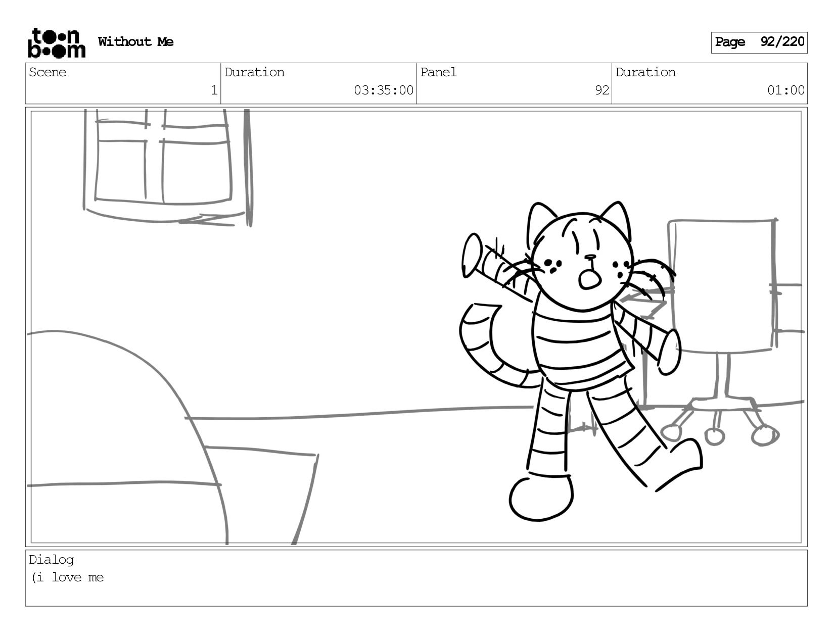The height and width of the screenshot is (644, 834).
Task: Select the scene number '1' value
Action: (214, 90)
